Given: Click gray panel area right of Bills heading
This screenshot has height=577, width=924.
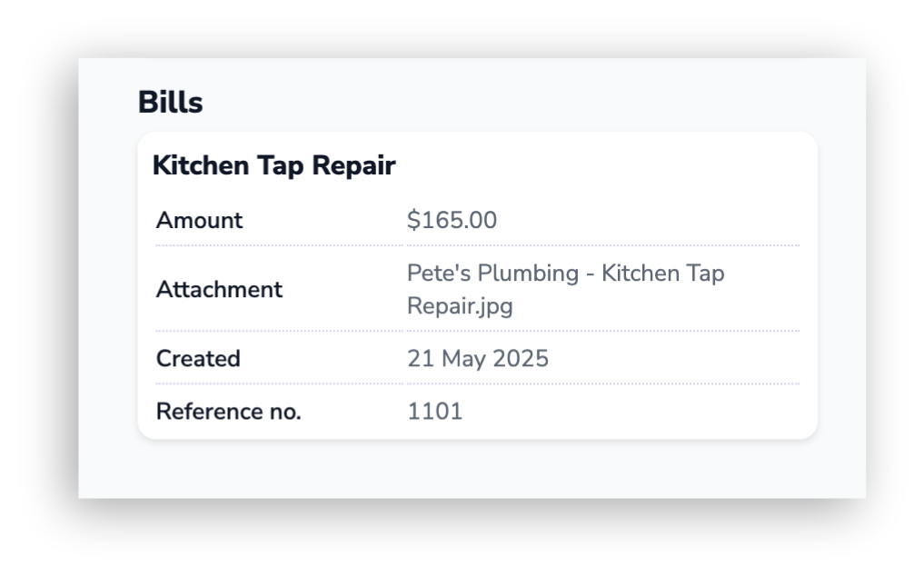Looking at the screenshot, I should click(531, 102).
